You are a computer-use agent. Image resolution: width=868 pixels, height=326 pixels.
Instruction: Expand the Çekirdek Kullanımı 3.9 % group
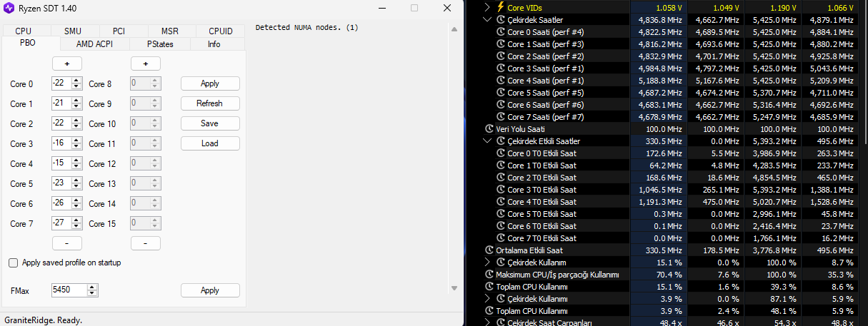(487, 299)
